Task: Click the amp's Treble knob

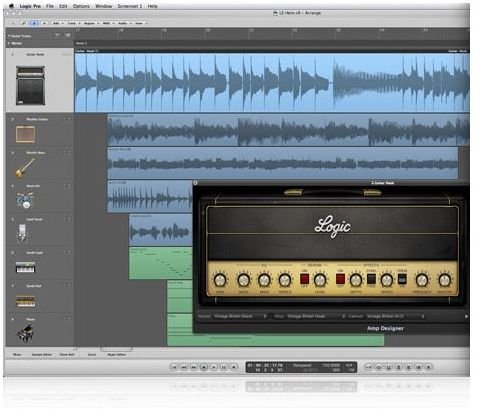Action: [x=285, y=280]
